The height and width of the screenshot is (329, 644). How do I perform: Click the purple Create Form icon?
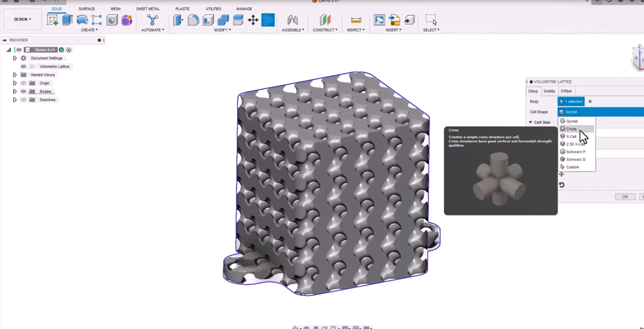(x=127, y=20)
